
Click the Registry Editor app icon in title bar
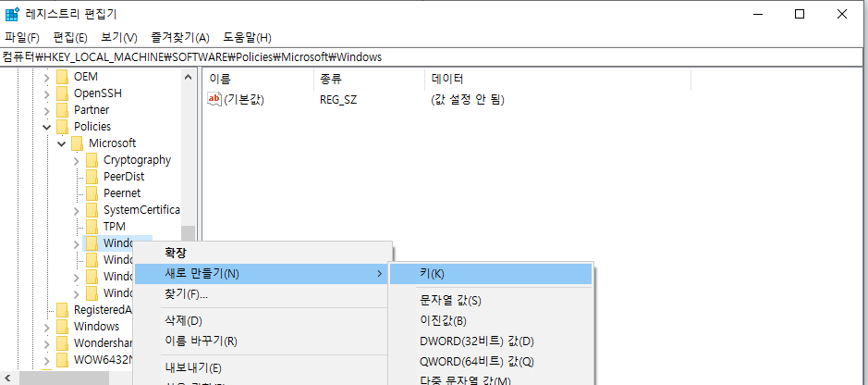(x=12, y=15)
